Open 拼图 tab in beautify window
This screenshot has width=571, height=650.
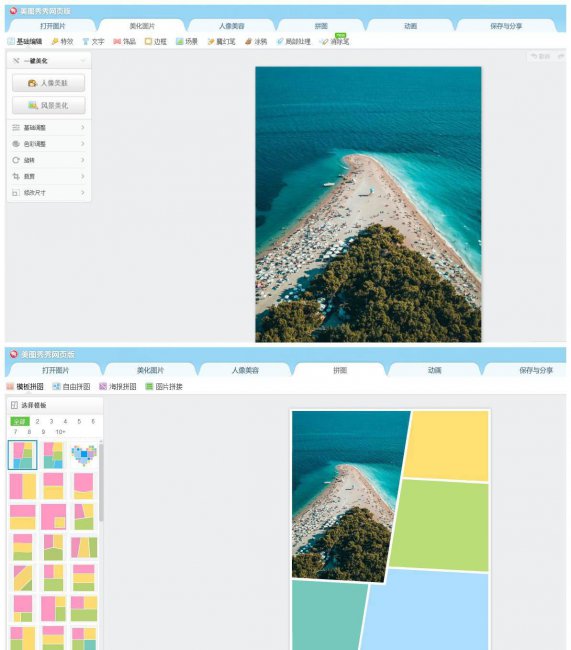pos(321,26)
